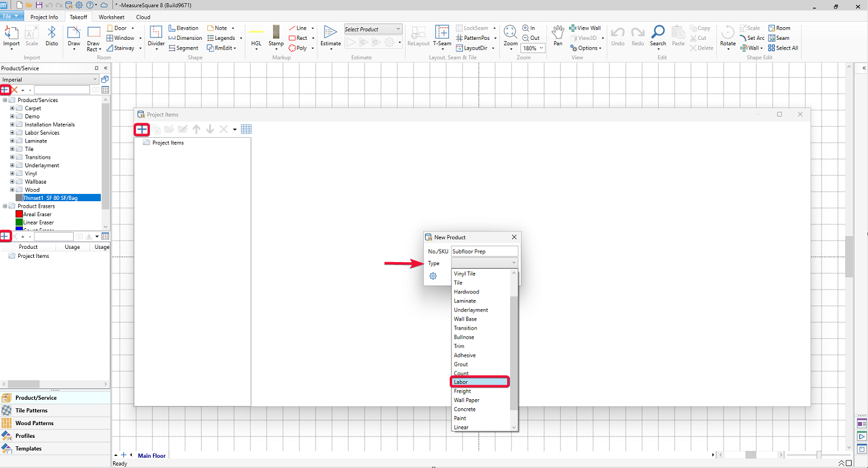Open the View Wall option
This screenshot has width=868, height=468.
pyautogui.click(x=585, y=28)
